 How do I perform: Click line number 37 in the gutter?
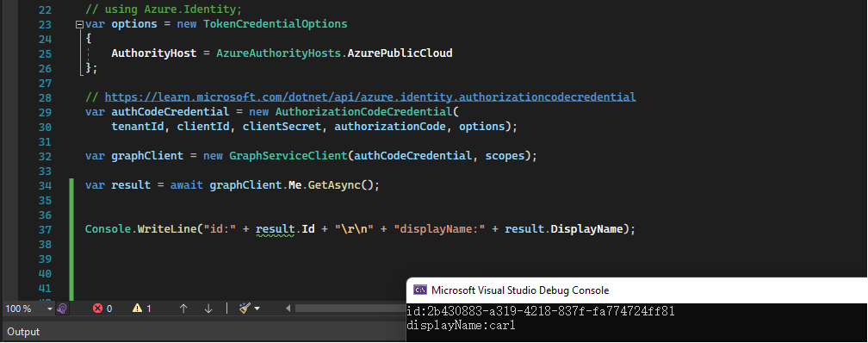(45, 229)
